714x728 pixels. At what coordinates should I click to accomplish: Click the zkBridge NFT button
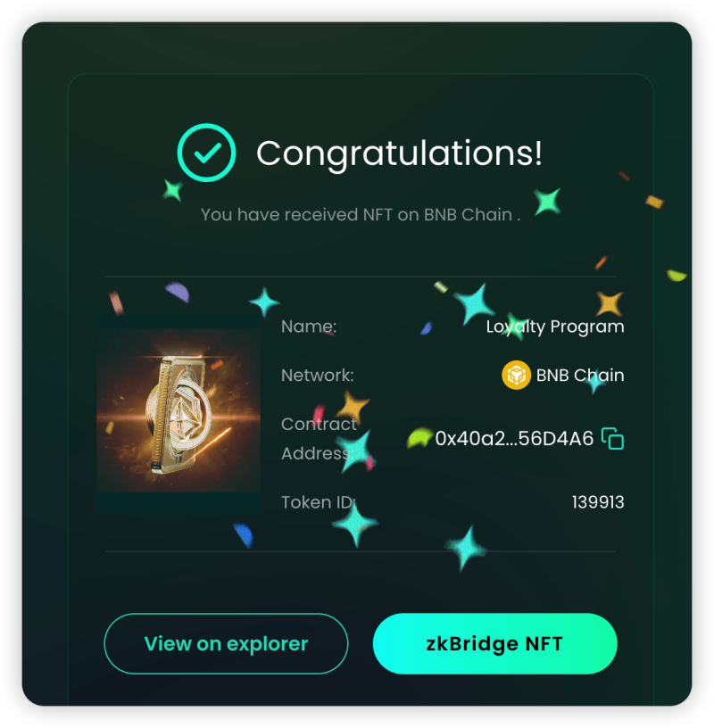pos(494,643)
